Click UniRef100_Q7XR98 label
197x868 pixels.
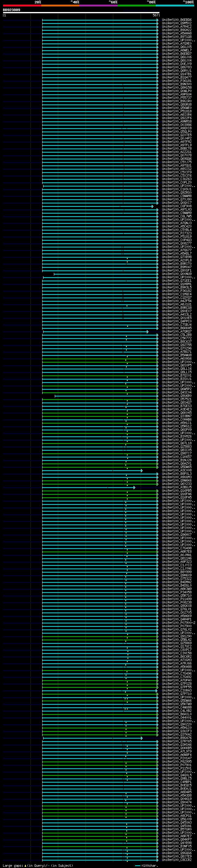(177, 257)
